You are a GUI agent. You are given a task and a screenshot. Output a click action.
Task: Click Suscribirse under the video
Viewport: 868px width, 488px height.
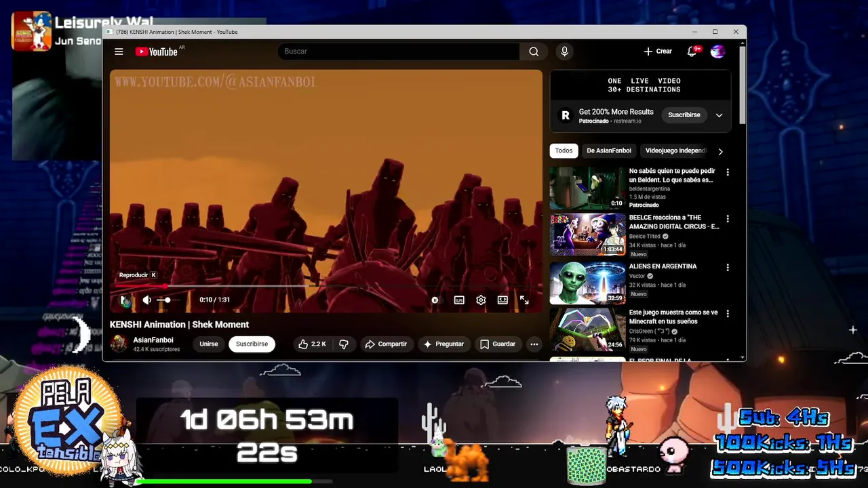tap(252, 344)
